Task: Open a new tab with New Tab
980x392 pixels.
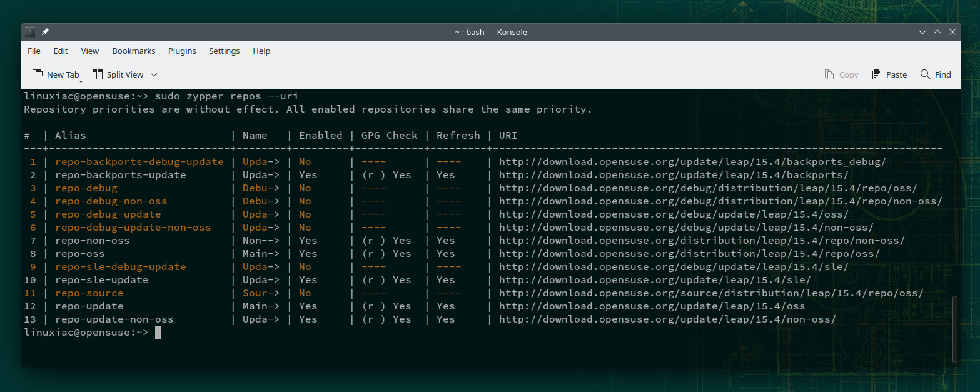Action: pyautogui.click(x=56, y=74)
